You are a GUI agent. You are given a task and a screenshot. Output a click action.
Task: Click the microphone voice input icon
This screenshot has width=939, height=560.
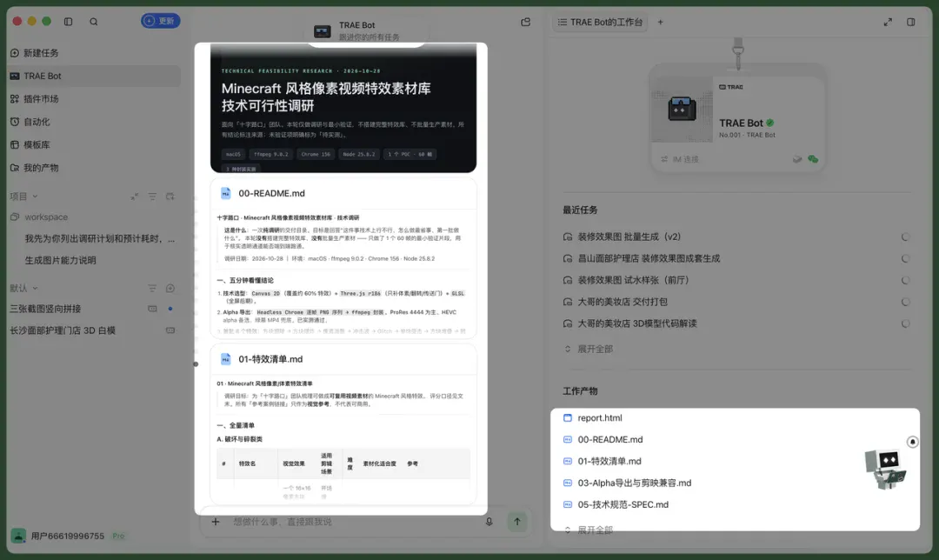coord(489,522)
